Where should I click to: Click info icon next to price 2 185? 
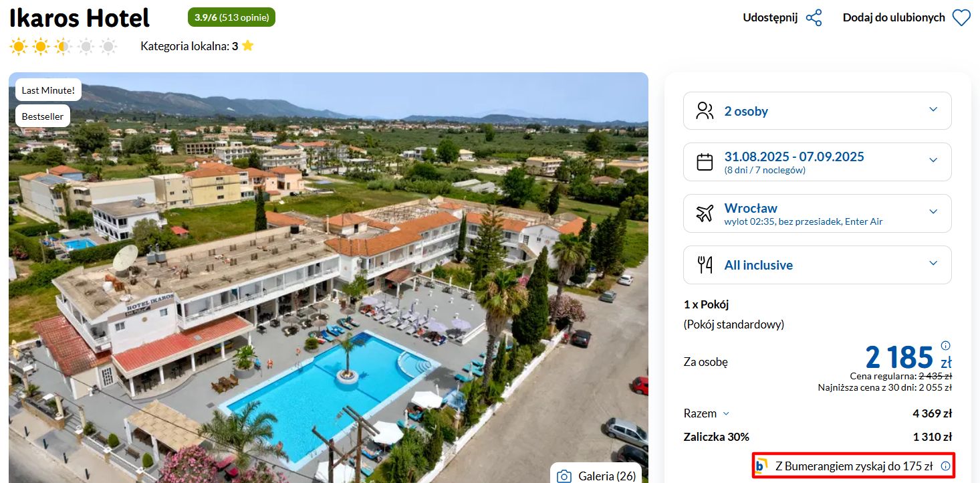point(945,346)
